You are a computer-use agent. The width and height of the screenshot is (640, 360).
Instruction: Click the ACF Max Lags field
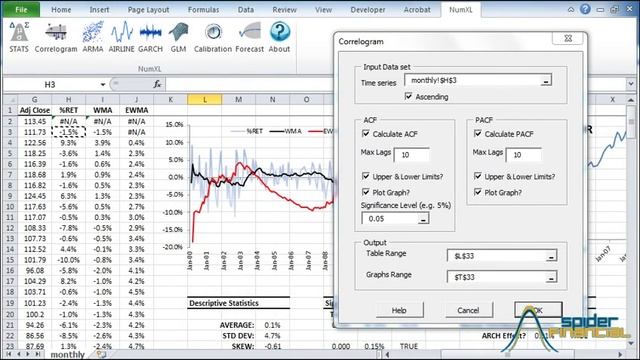411,155
